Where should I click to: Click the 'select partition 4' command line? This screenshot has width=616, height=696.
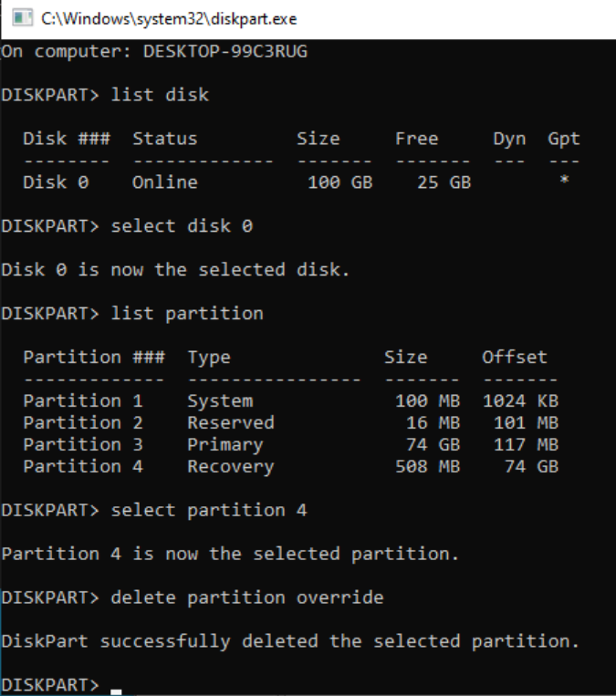pyautogui.click(x=209, y=511)
